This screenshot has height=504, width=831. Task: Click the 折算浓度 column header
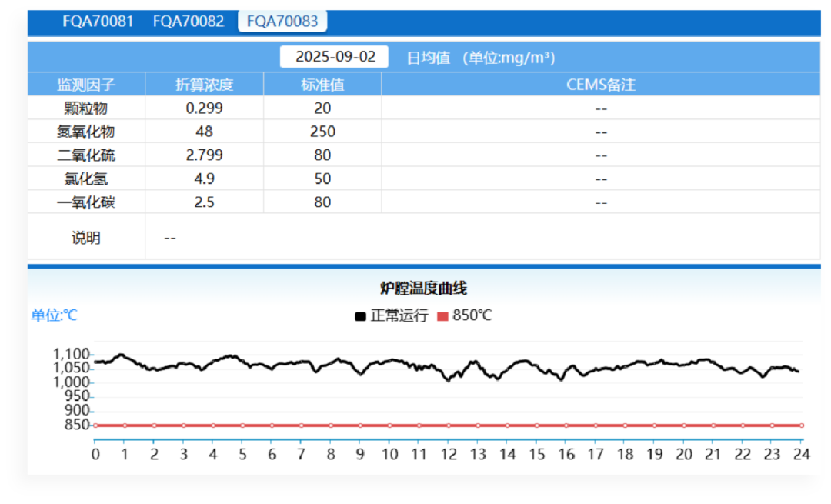[x=204, y=85]
